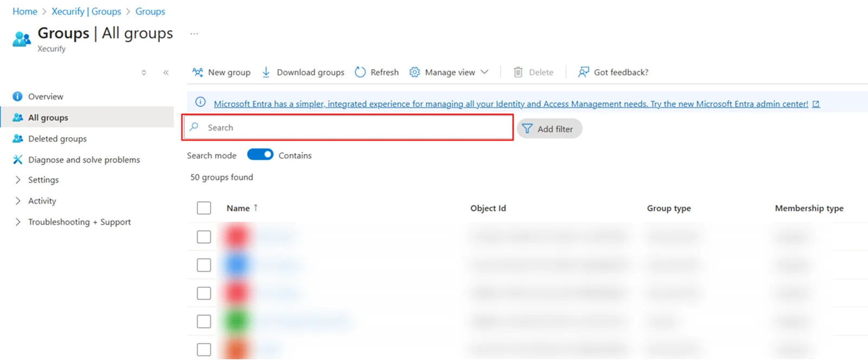Viewport: 868px width, 362px height.
Task: Click the Download groups button label
Action: click(x=310, y=73)
